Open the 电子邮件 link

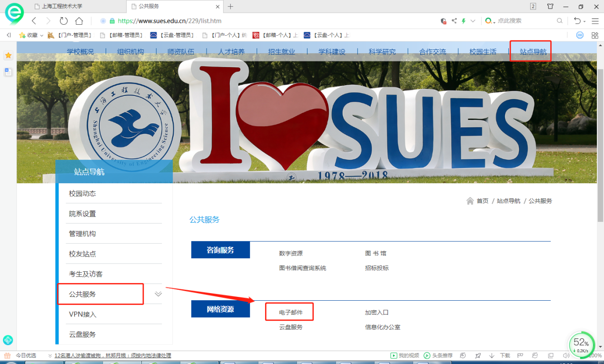point(291,313)
